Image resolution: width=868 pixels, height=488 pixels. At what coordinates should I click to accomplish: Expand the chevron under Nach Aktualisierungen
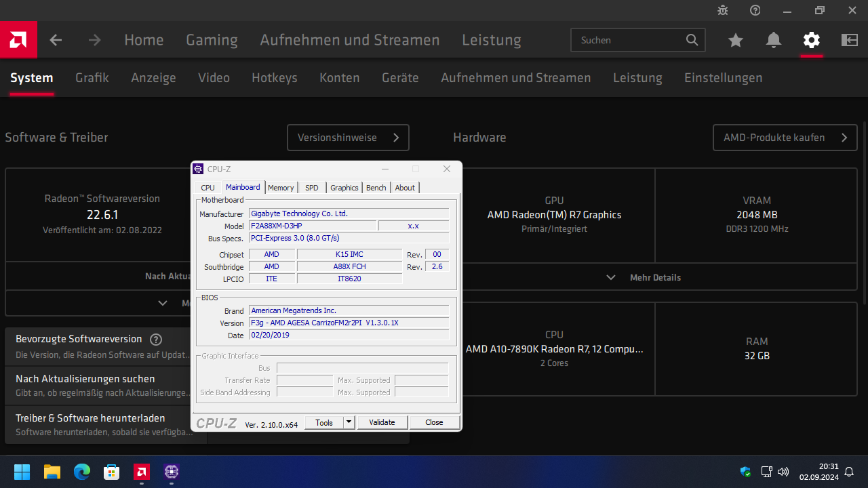162,303
